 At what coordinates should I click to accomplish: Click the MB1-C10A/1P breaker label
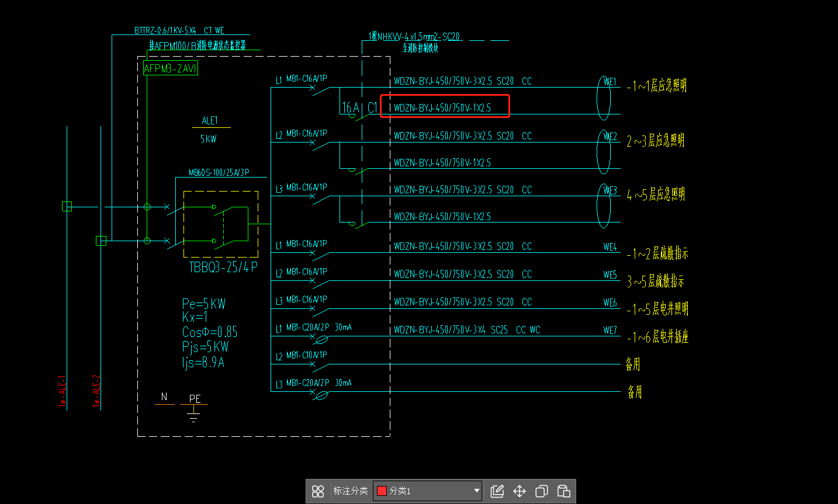[307, 355]
